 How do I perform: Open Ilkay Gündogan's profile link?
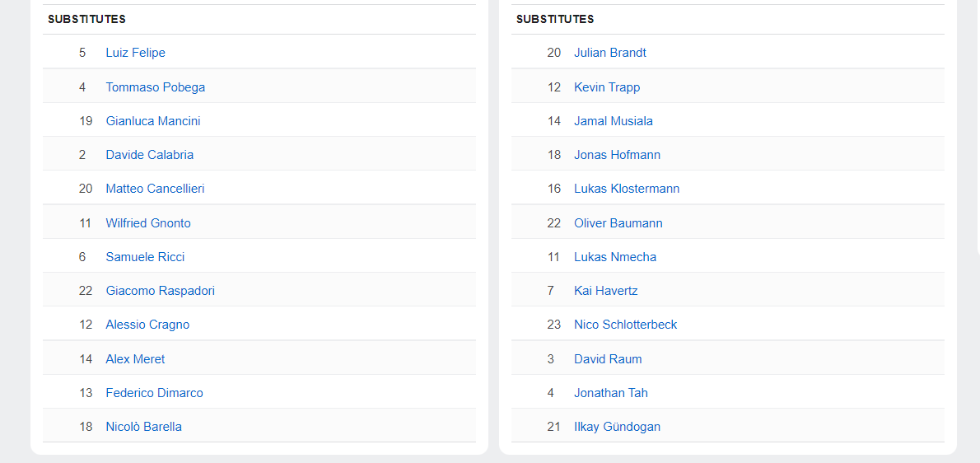point(617,427)
